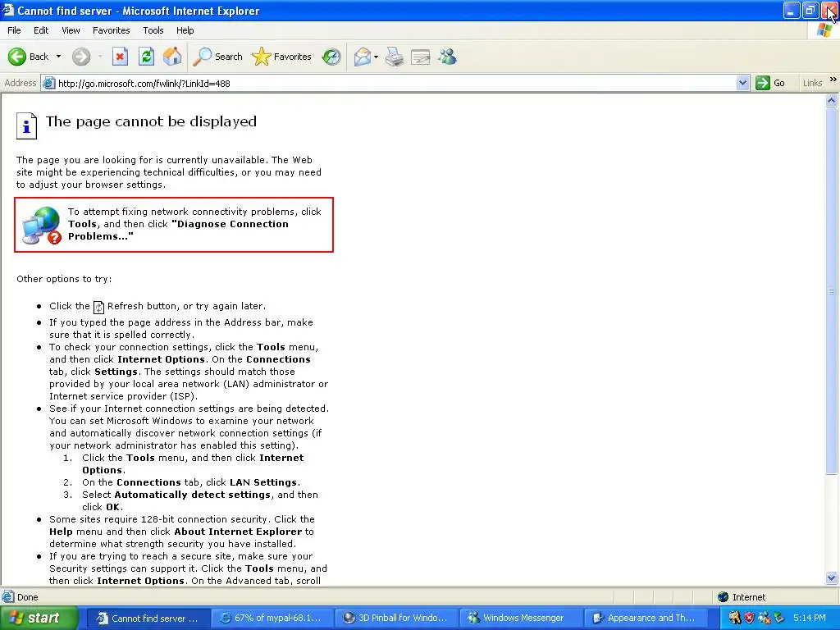840x630 pixels.
Task: Click the 5:14 PM clock
Action: [x=810, y=619]
